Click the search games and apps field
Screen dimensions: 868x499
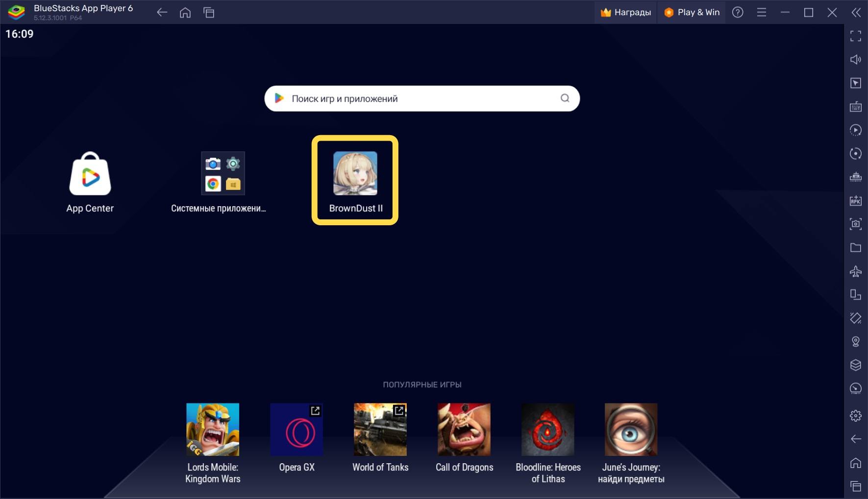coord(422,98)
